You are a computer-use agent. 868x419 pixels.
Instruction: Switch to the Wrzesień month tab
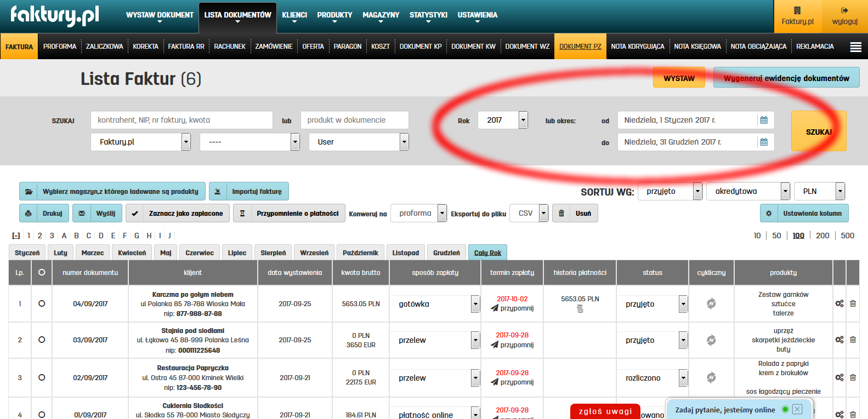pyautogui.click(x=314, y=252)
